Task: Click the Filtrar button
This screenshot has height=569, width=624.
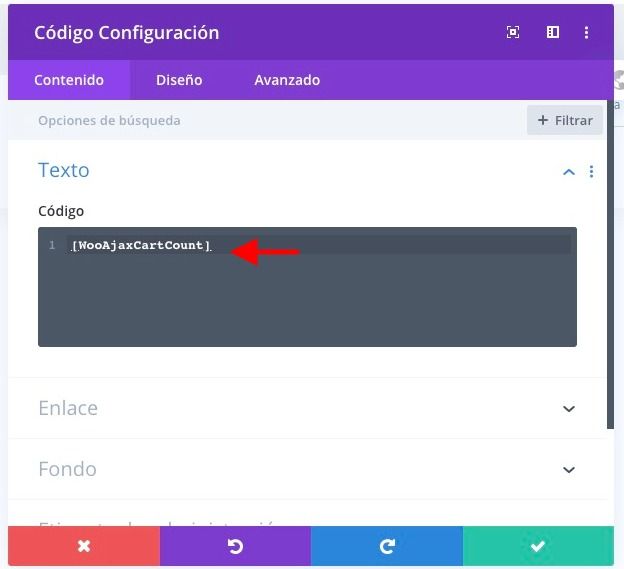Action: (x=565, y=120)
